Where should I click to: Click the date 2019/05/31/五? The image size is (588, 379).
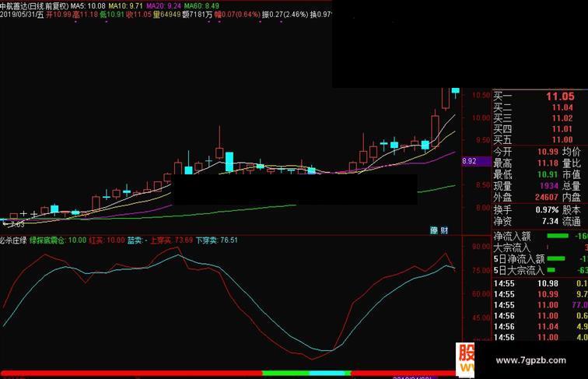(x=22, y=15)
